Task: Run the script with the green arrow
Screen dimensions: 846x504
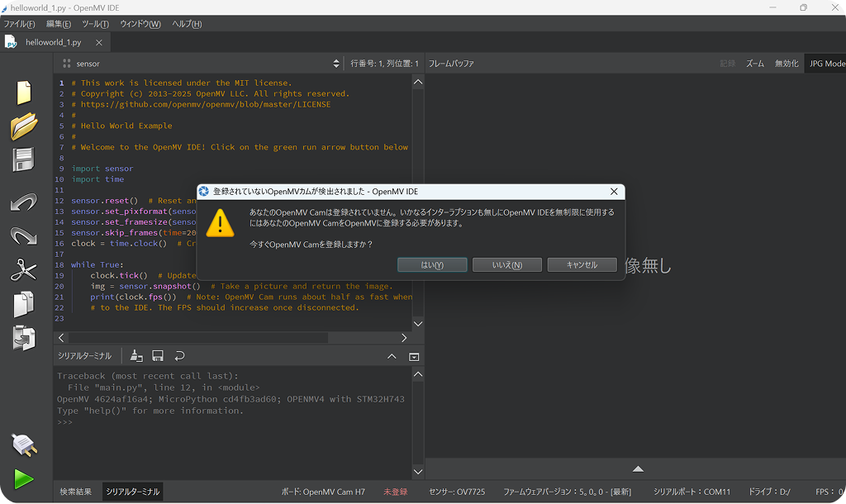Action: pos(24,479)
